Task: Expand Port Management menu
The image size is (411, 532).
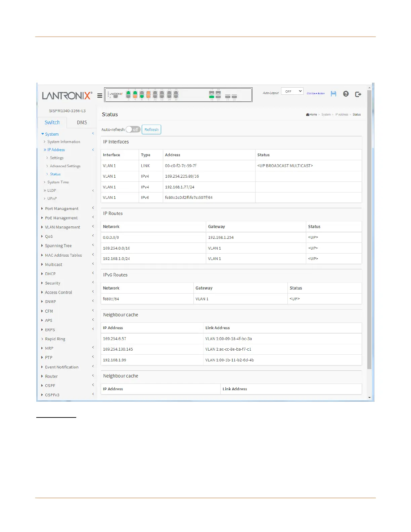Action: tap(62, 209)
